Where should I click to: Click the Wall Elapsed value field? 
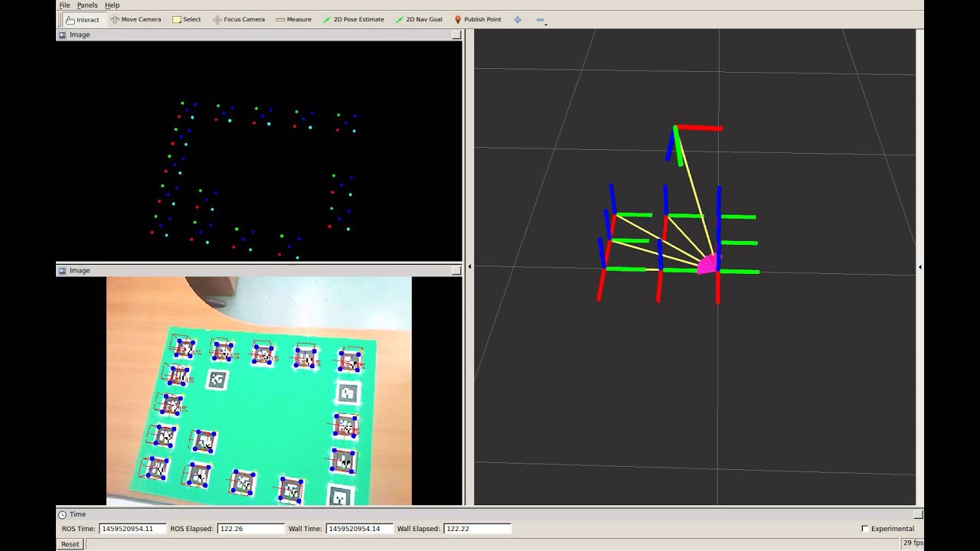477,529
